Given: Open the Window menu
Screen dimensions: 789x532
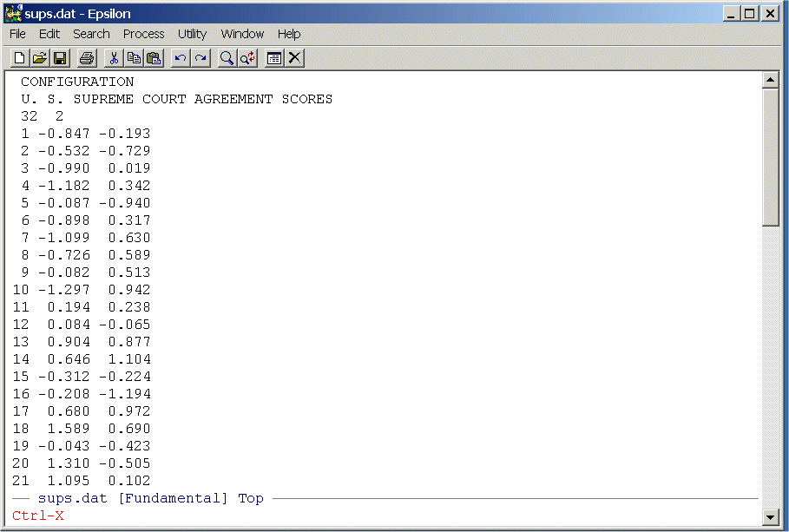Looking at the screenshot, I should [x=242, y=34].
